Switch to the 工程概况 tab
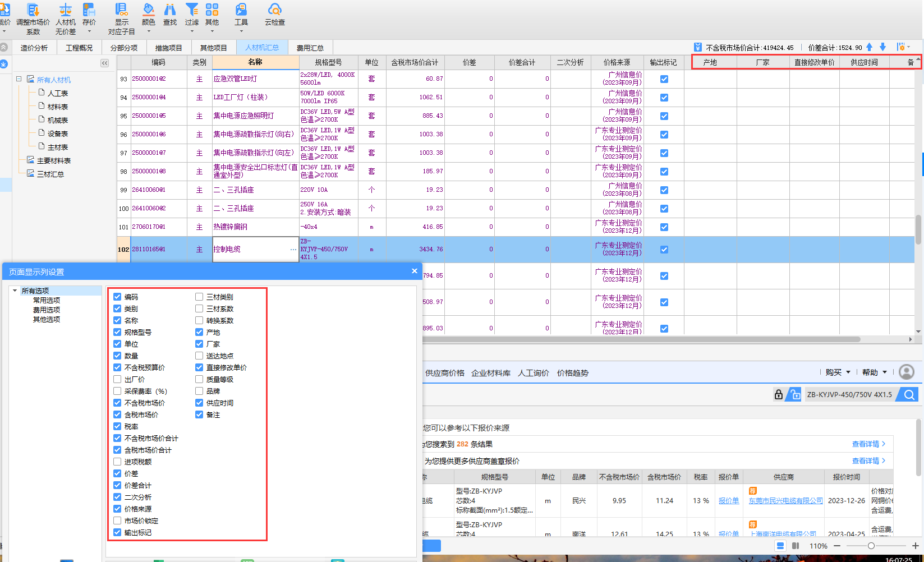The image size is (924, 562). point(79,48)
